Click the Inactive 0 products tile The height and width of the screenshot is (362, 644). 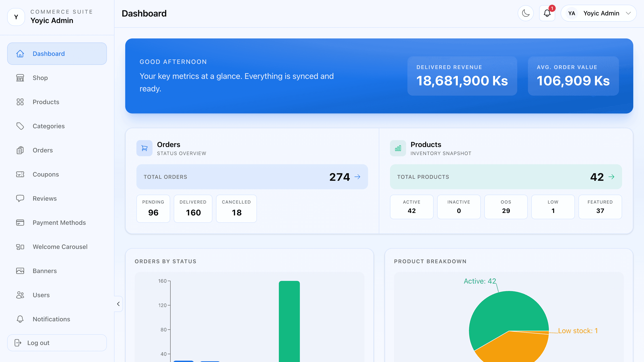click(x=459, y=207)
